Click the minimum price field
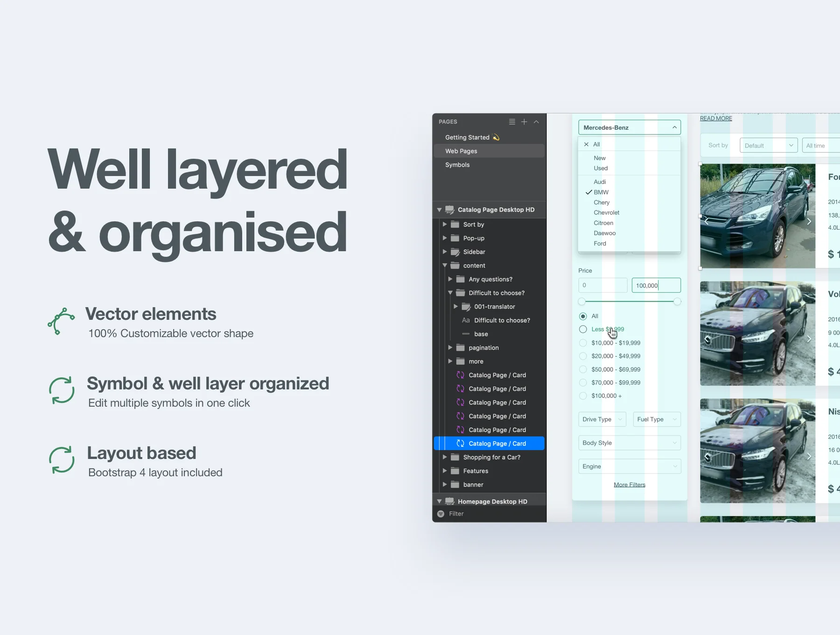The width and height of the screenshot is (840, 635). click(x=603, y=285)
